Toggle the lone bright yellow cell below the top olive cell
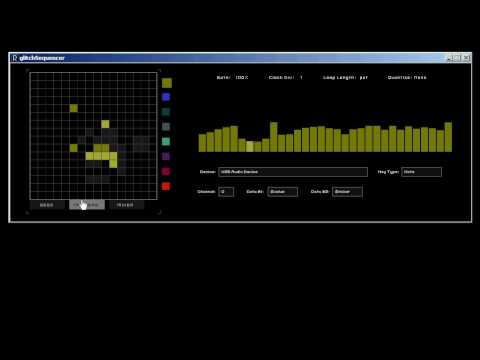480x360 pixels. [x=105, y=124]
